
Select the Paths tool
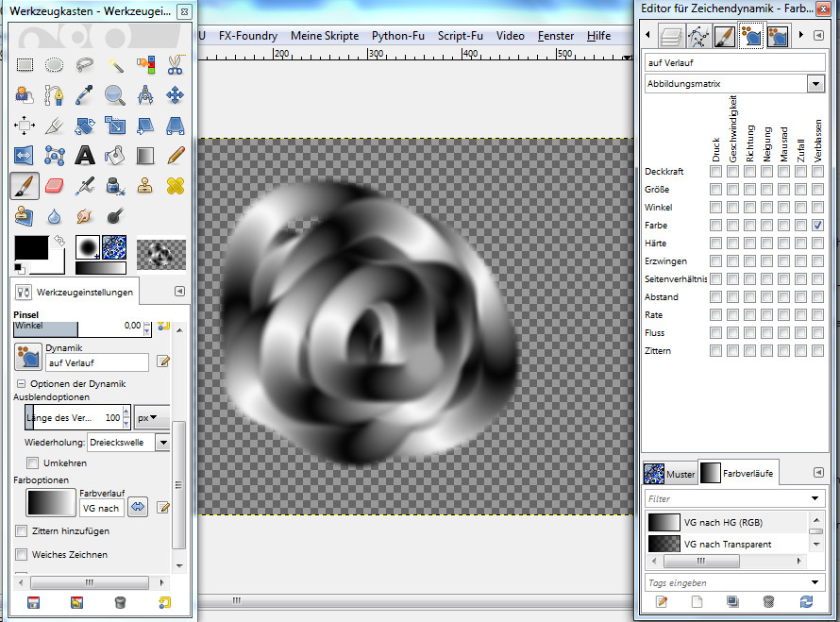click(54, 95)
